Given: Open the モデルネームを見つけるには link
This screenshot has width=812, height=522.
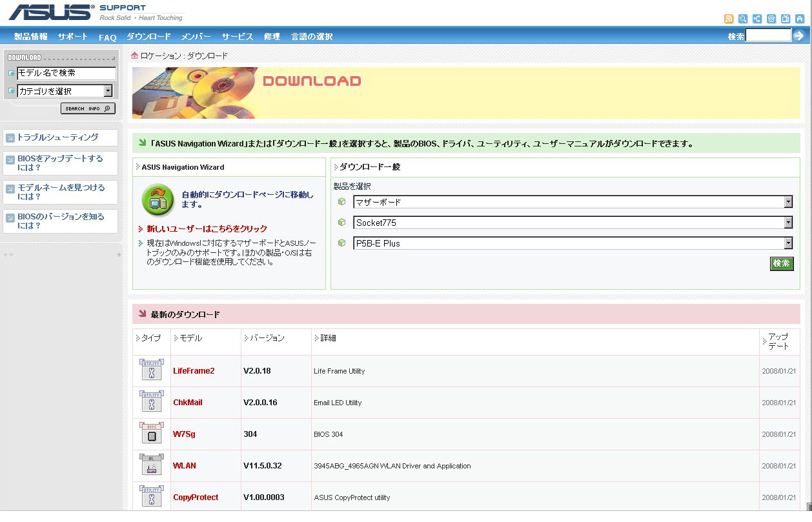Looking at the screenshot, I should [61, 192].
